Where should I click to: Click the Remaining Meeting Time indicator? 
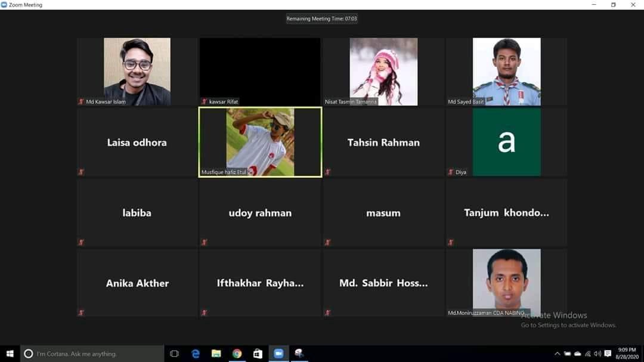point(321,18)
